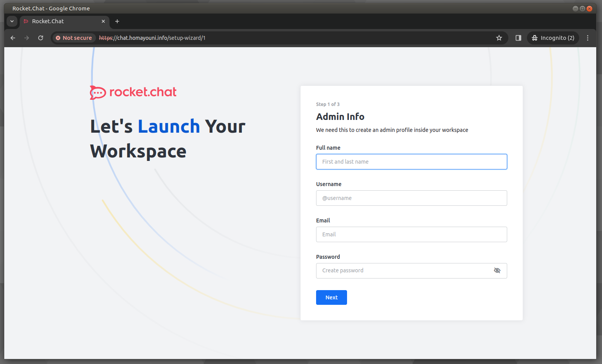
Task: Maximize the Chrome window
Action: 582,9
